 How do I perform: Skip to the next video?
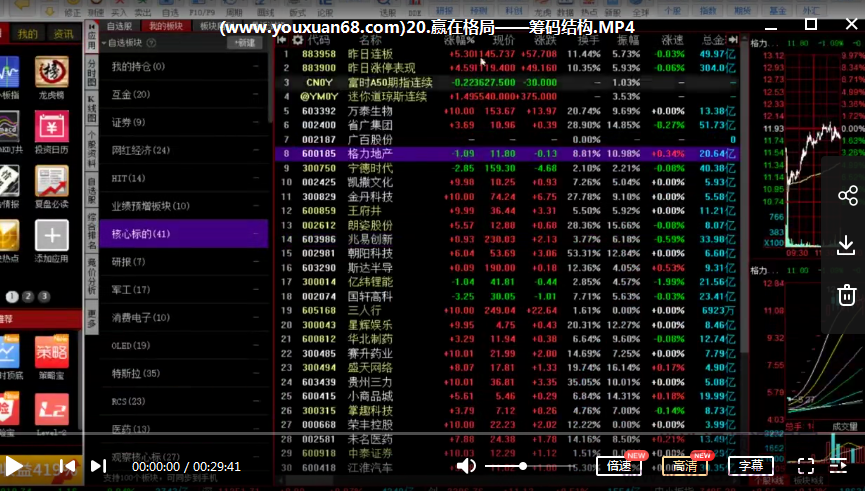coord(98,466)
